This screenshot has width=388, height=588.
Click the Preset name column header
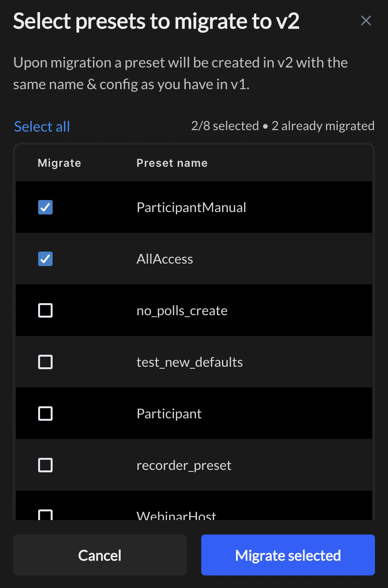point(172,163)
